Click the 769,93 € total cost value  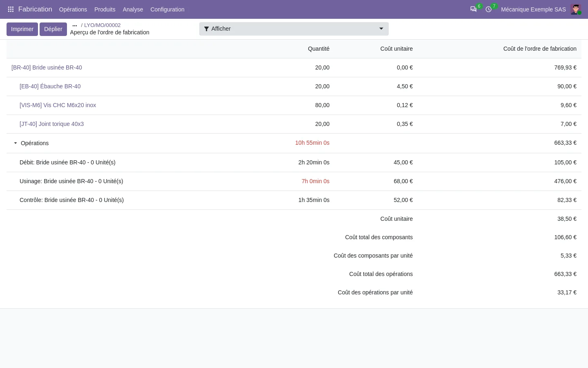point(566,67)
